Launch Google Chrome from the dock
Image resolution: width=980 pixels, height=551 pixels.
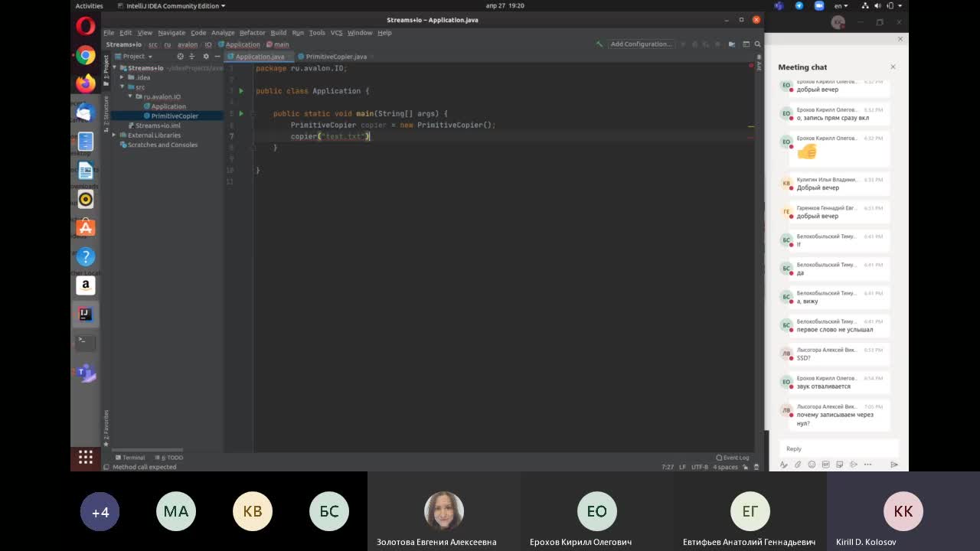pos(86,55)
